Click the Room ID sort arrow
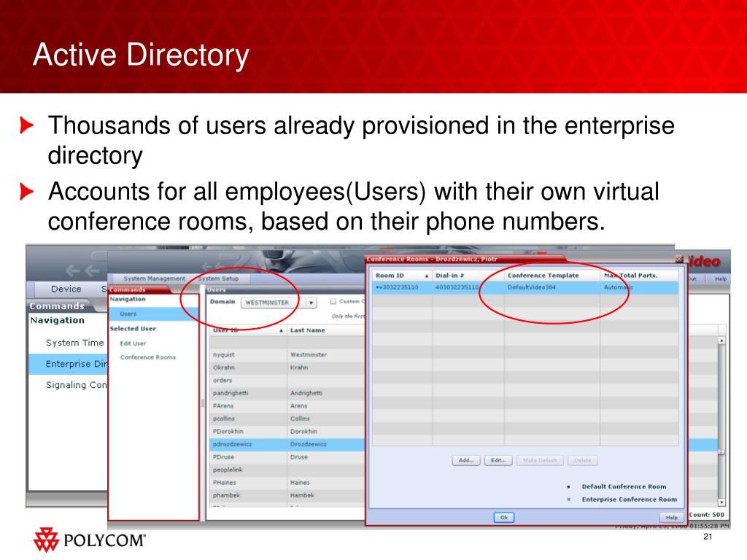Screen dimensions: 747x560 [427, 276]
